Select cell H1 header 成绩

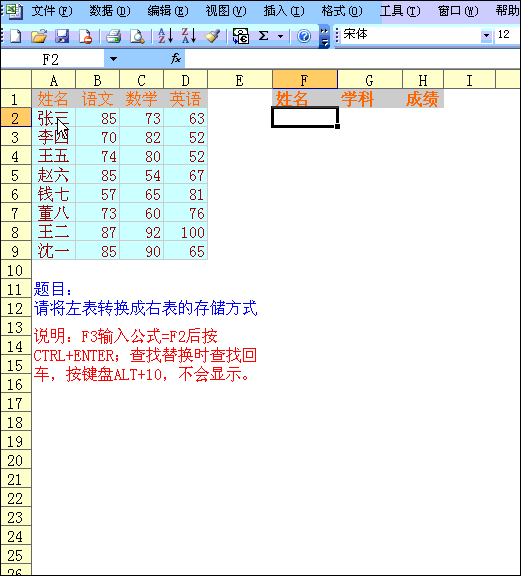pyautogui.click(x=423, y=99)
